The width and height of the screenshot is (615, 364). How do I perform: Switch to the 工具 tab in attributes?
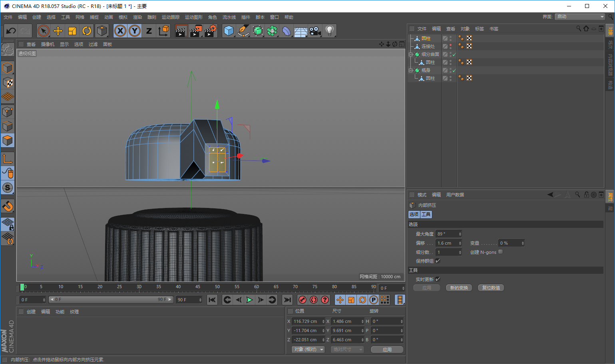[426, 214]
